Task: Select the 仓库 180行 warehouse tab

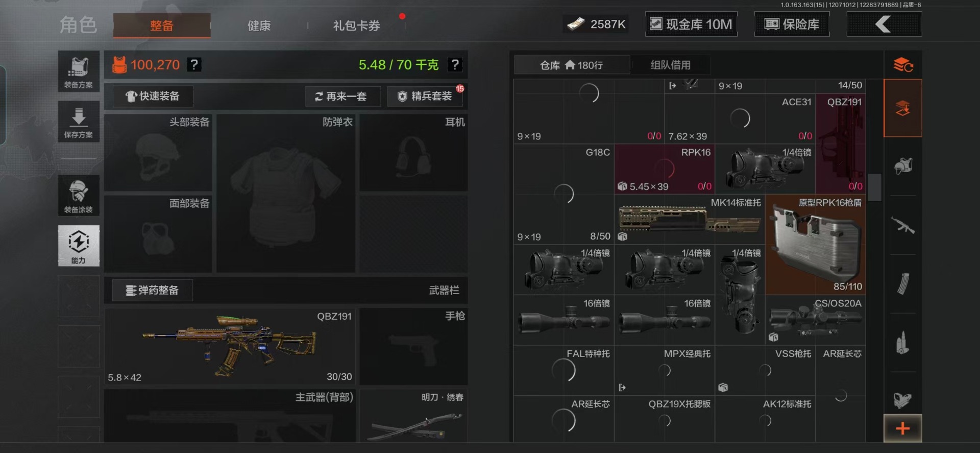Action: tap(572, 65)
